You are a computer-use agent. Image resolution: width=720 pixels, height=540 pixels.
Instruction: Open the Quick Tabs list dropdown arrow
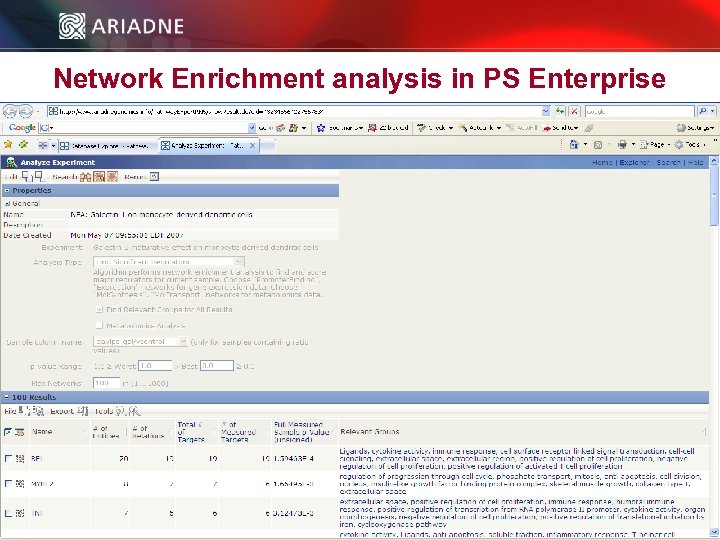[53, 146]
